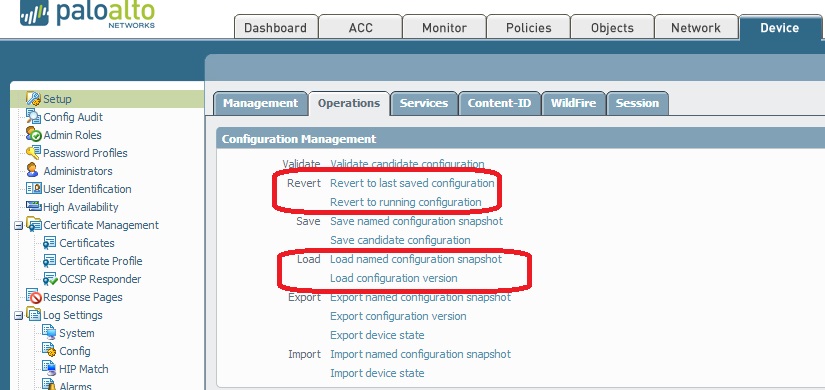Collapse the Certificate Management tree node

[x=18, y=226]
